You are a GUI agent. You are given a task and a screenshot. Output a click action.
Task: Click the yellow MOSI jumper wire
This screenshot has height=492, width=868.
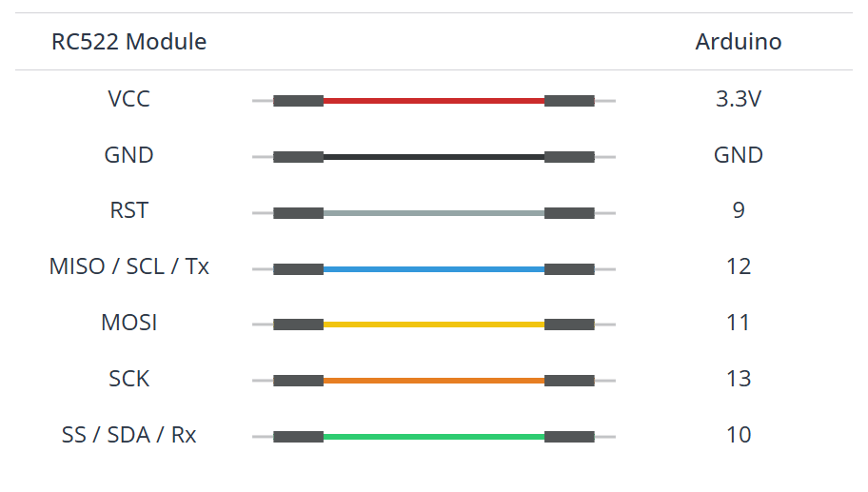pyautogui.click(x=434, y=325)
